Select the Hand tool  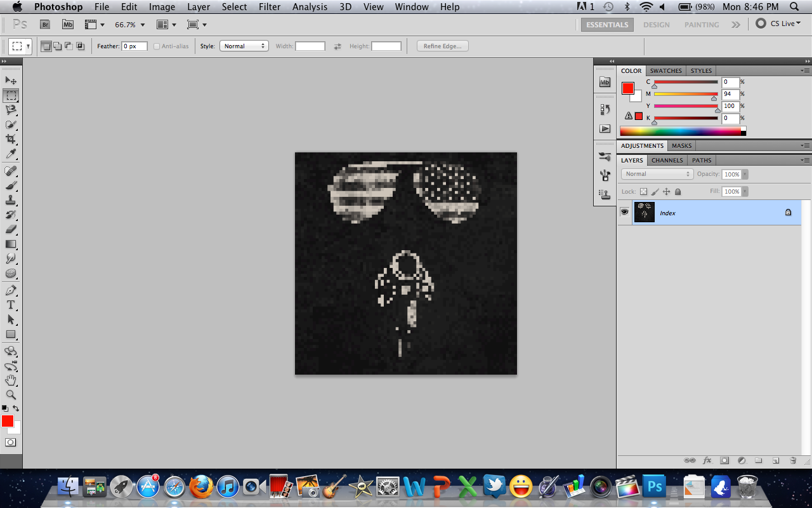click(11, 380)
